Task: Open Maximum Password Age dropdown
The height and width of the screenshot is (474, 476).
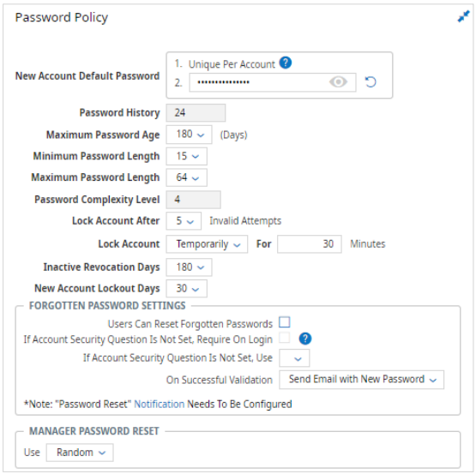Action: [189, 135]
